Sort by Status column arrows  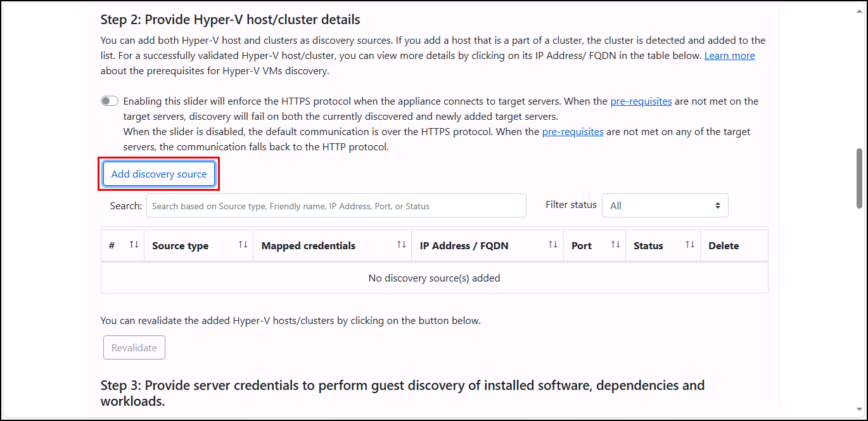pyautogui.click(x=690, y=245)
